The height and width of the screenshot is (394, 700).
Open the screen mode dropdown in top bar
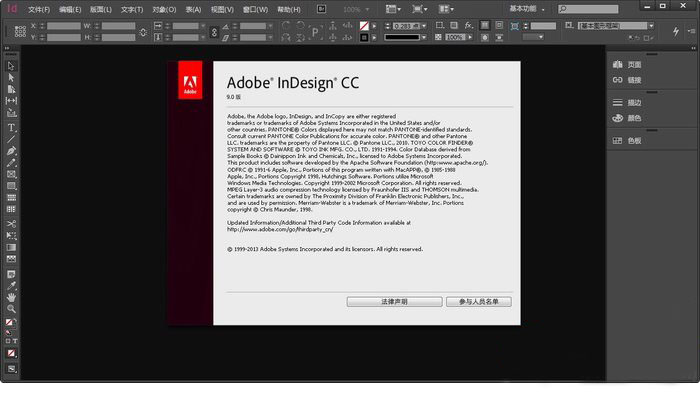tap(420, 9)
